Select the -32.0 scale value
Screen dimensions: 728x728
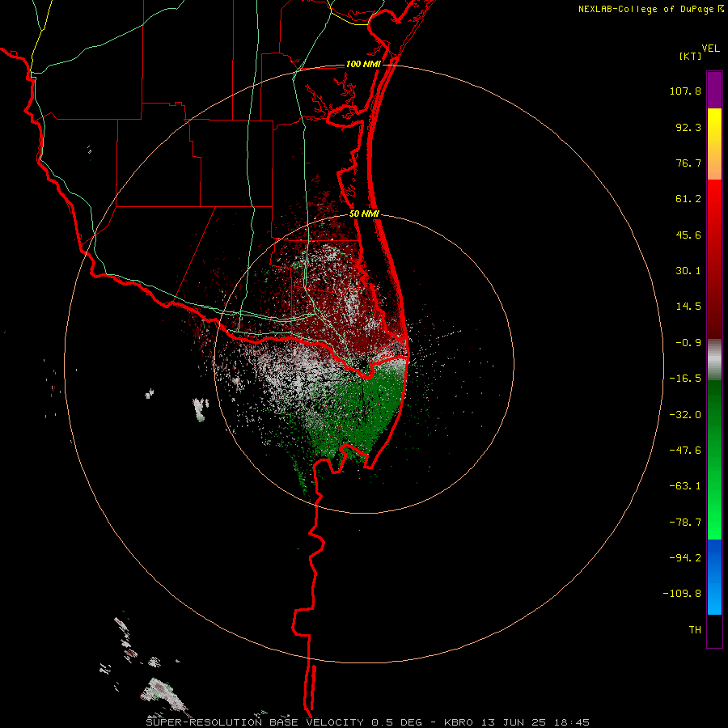pos(685,415)
